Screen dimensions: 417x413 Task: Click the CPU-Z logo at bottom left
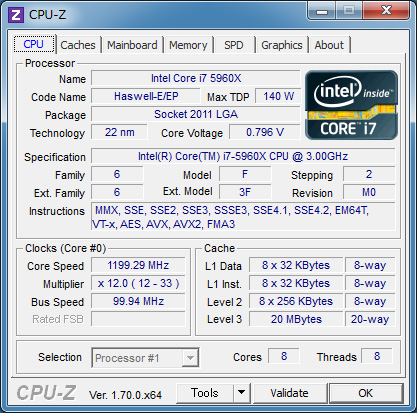[x=46, y=393]
